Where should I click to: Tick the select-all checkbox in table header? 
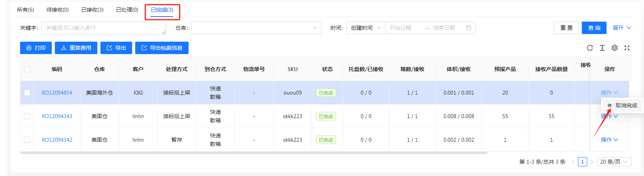click(27, 69)
